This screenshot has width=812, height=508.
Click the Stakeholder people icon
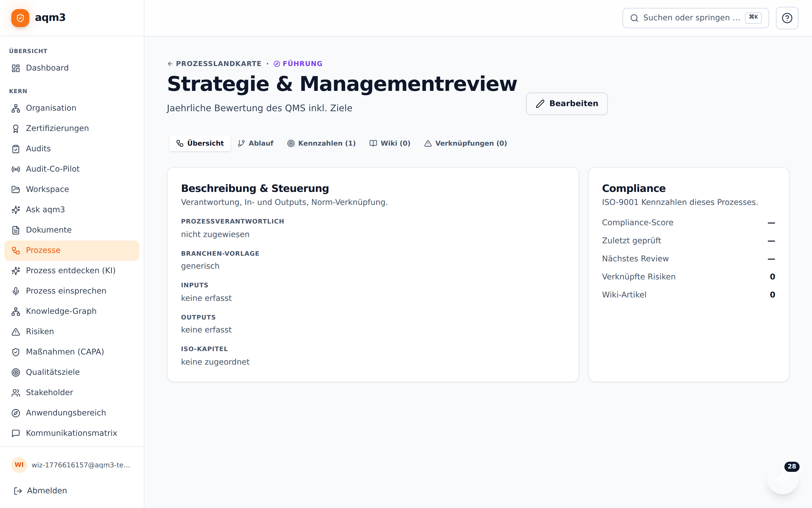[x=16, y=393]
